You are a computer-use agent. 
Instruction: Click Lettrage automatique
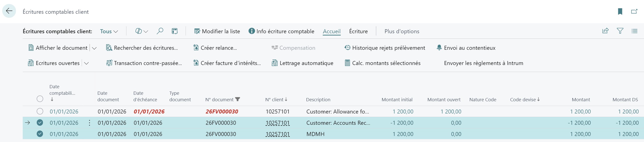click(303, 63)
